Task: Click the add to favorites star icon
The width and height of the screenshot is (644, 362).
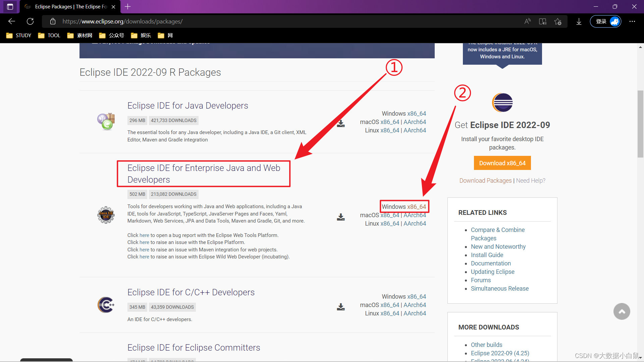Action: coord(558,21)
